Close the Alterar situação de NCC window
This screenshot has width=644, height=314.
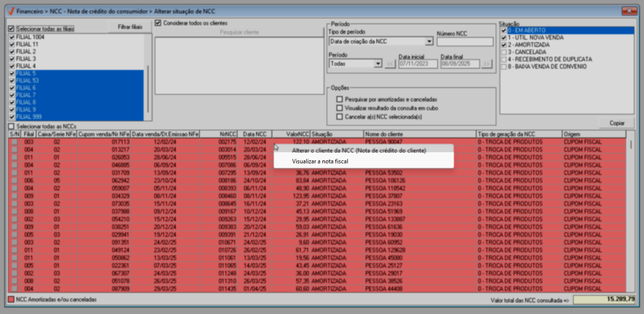[x=629, y=11]
